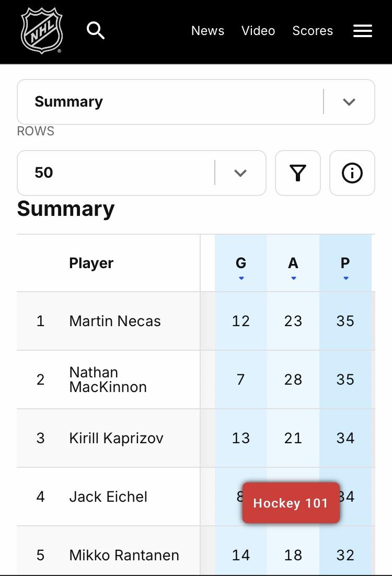Open the hamburger menu
The height and width of the screenshot is (576, 392).
point(363,31)
